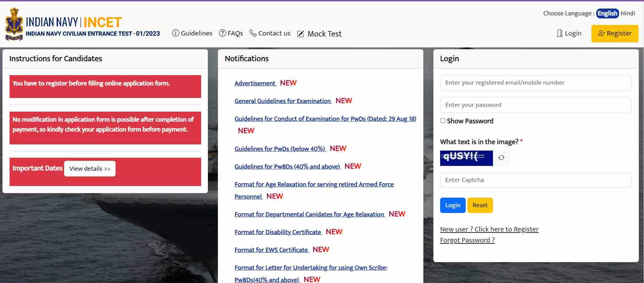644x283 pixels.
Task: Click View details for Important Dates
Action: point(90,169)
